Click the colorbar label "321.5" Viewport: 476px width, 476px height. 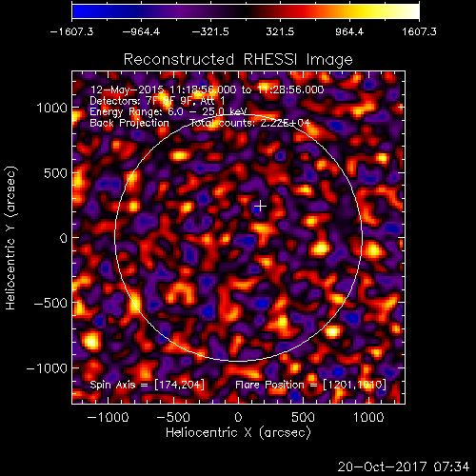280,31
